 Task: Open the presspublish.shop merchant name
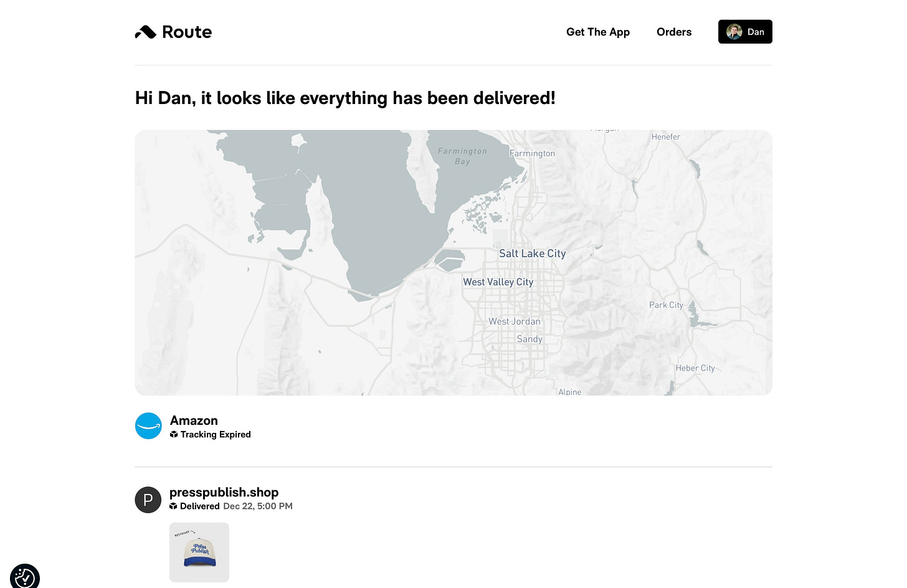[x=224, y=492]
